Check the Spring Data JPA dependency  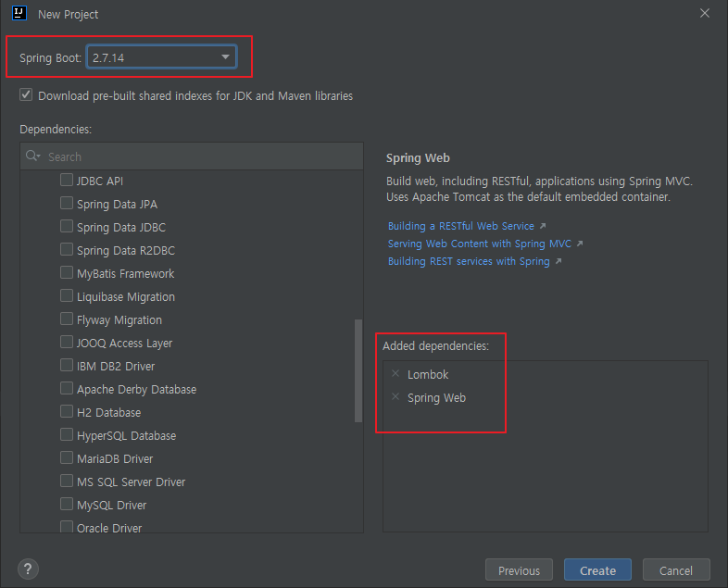coord(67,203)
